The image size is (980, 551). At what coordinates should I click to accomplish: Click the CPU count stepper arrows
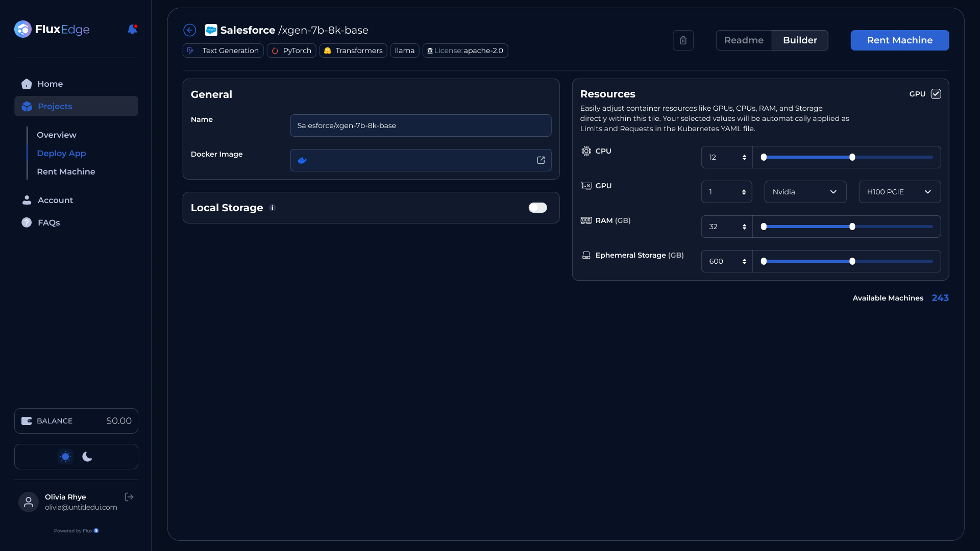[744, 157]
